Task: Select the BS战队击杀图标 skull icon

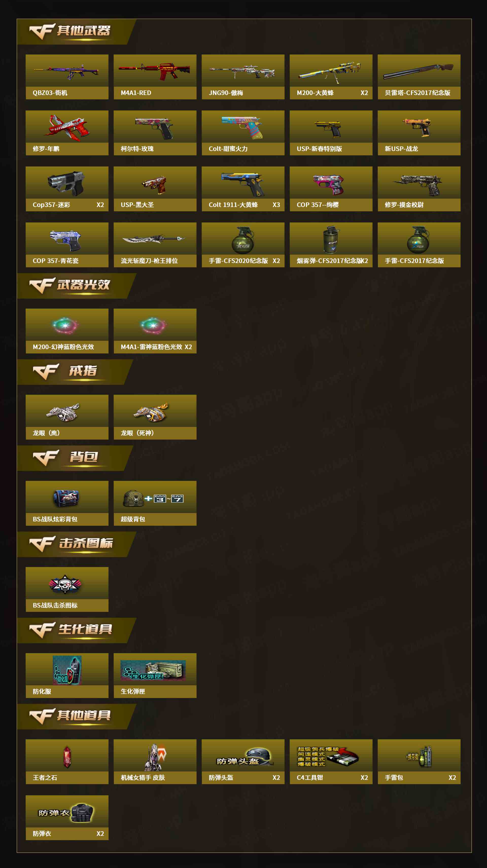Action: 65,584
